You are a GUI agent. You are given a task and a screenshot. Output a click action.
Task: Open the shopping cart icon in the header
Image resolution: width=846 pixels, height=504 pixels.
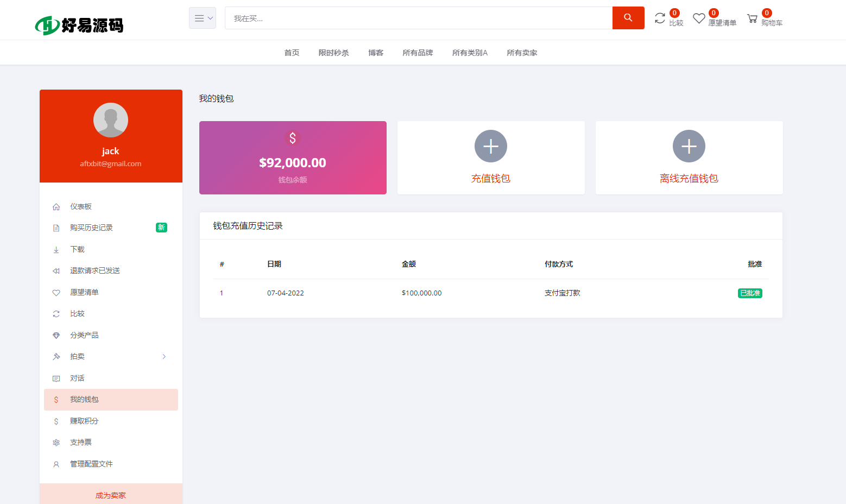[752, 18]
